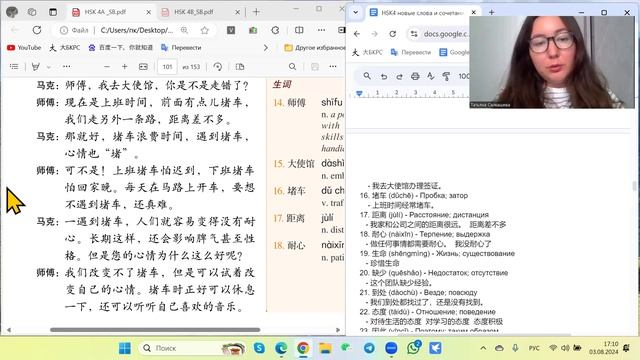640x360 pixels.
Task: Open WhatsApp from the taskbar
Action: pyautogui.click(x=414, y=348)
